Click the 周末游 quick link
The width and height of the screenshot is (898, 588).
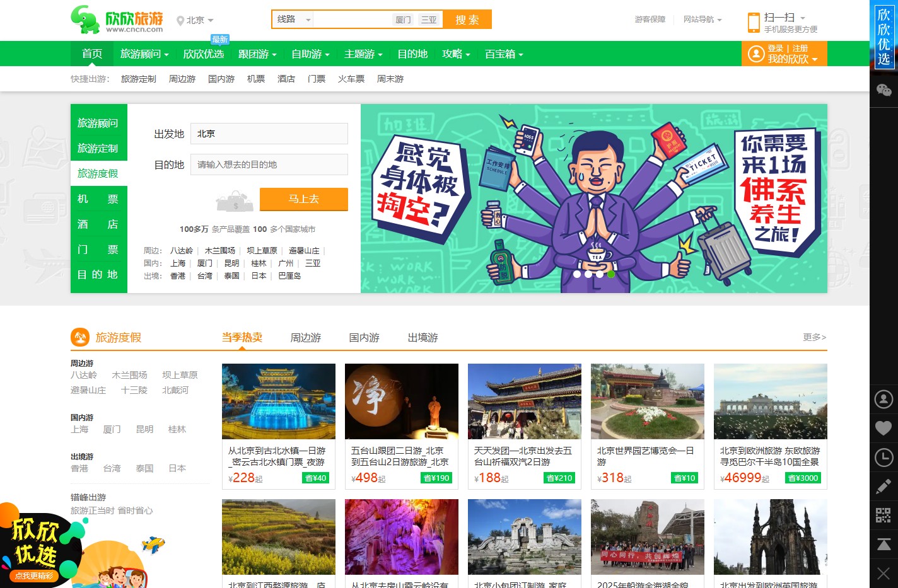(x=390, y=79)
